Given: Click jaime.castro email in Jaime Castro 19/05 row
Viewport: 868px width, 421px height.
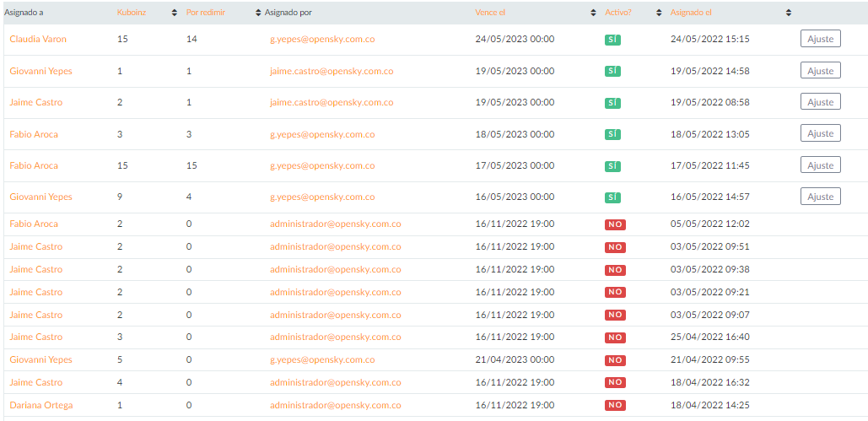Looking at the screenshot, I should point(332,102).
